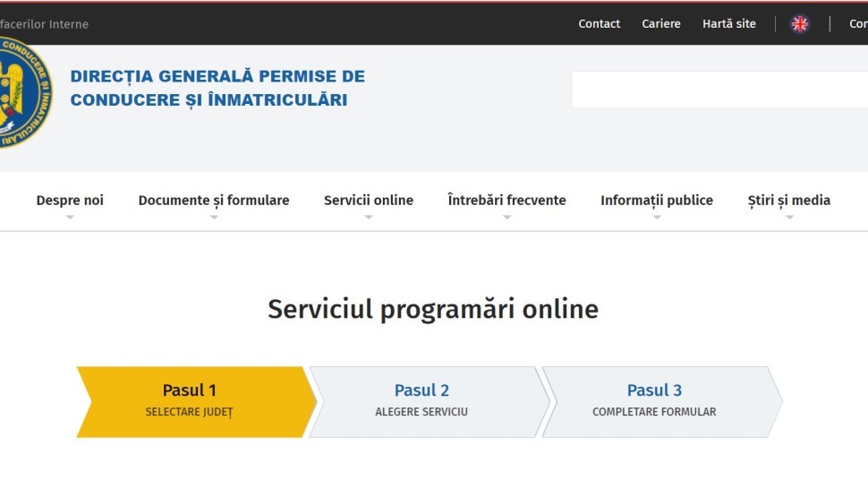Open the Știri și media menu
This screenshot has height=489, width=868.
[x=789, y=200]
